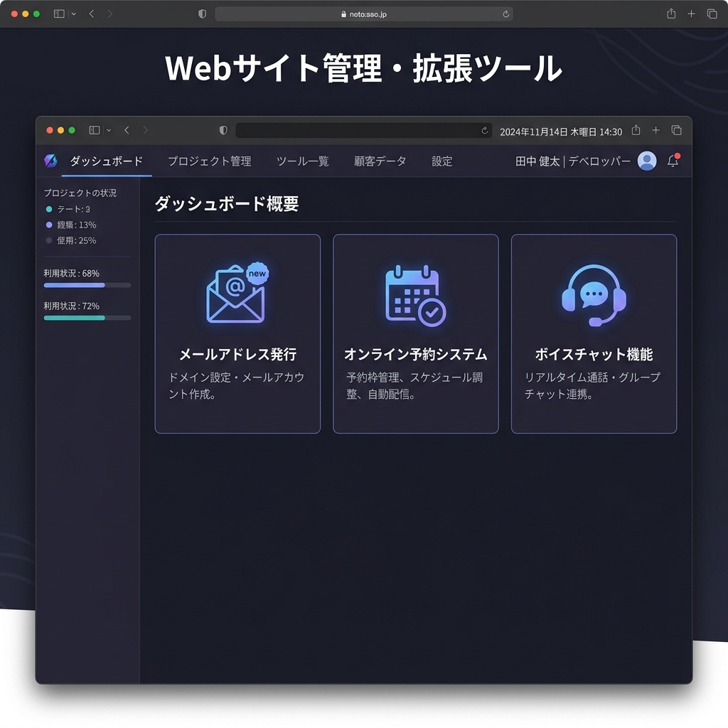Click the app logo beside ダッシュボード
Screen dimensions: 728x728
tap(50, 161)
